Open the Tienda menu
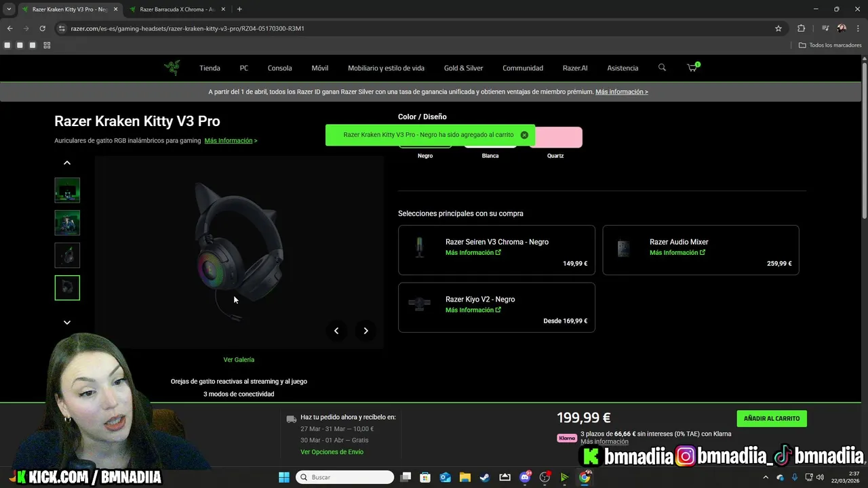 coord(210,68)
